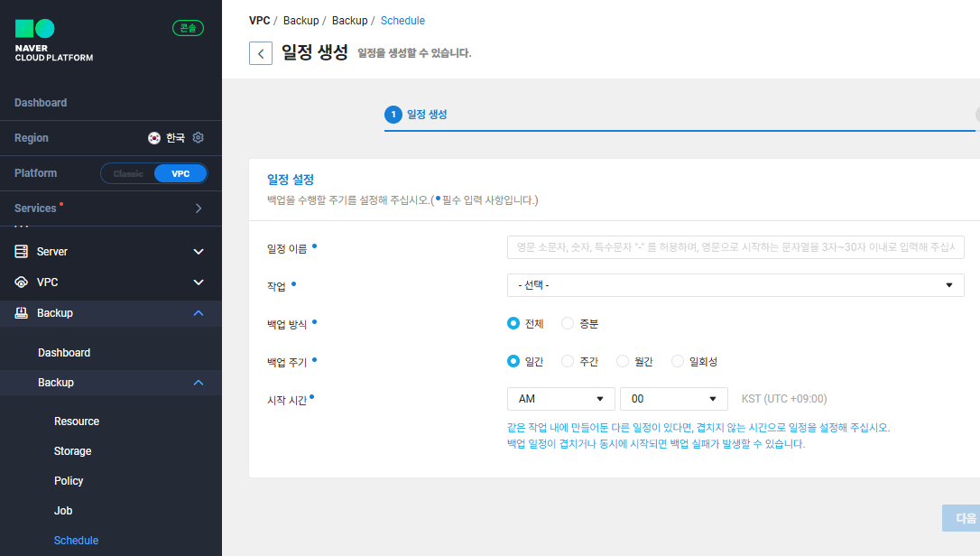Click the Naver Cloud Platform logo
This screenshot has height=556, width=980.
click(54, 41)
